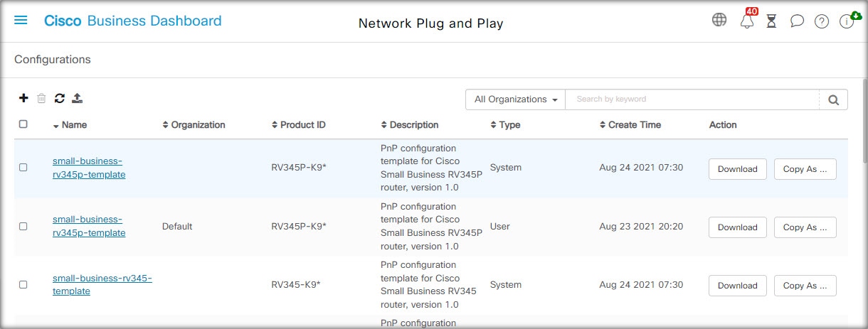Screen dimensions: 868x329
Task: Click Copy As for System RV345P row
Action: 805,169
